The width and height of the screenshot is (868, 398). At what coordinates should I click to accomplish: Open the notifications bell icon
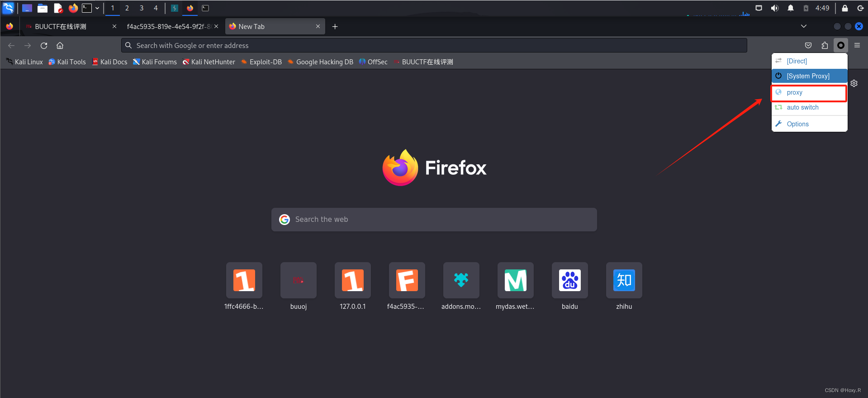coord(791,8)
